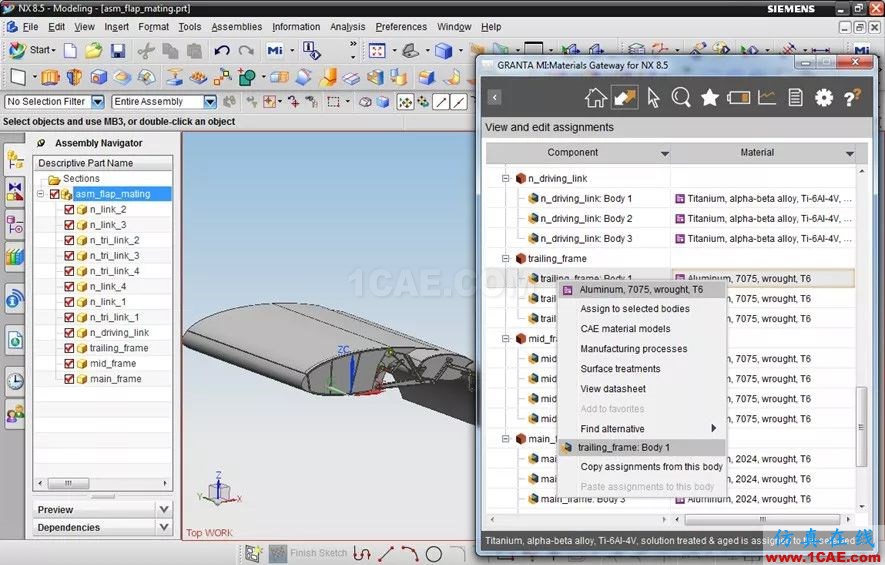The width and height of the screenshot is (885, 565).
Task: Click the Undo arrow icon
Action: [x=222, y=51]
